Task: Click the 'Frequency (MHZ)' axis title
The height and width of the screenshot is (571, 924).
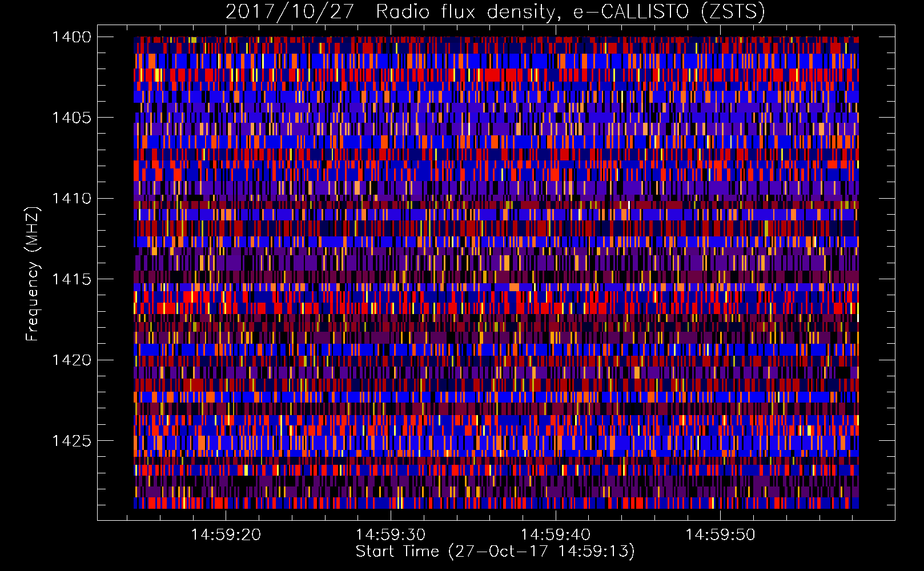Action: click(x=33, y=274)
